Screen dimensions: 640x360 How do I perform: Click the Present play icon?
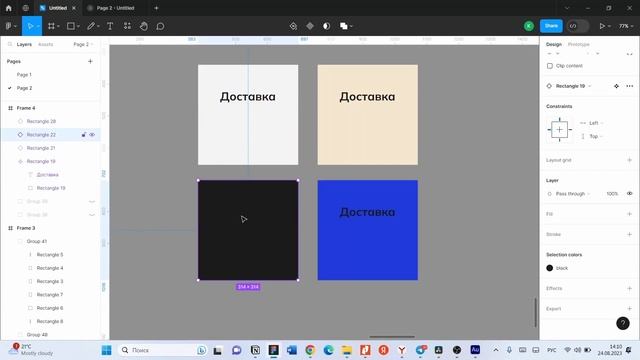[x=602, y=26]
